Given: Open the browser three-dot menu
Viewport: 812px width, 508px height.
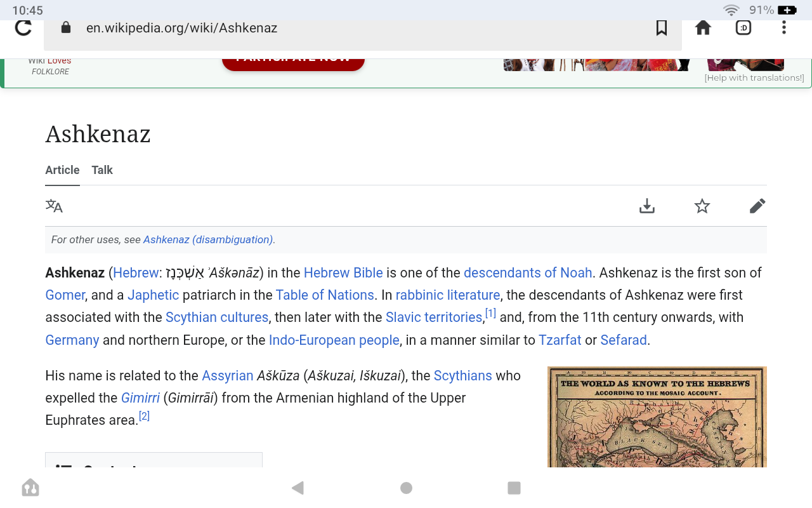Looking at the screenshot, I should tap(784, 28).
